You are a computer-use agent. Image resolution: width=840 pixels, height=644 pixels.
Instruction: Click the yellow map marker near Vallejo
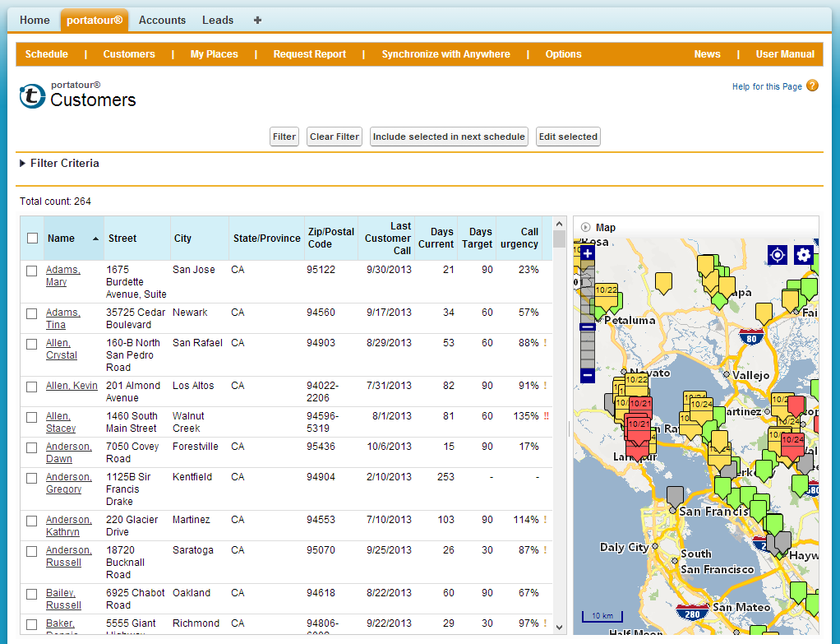click(764, 313)
